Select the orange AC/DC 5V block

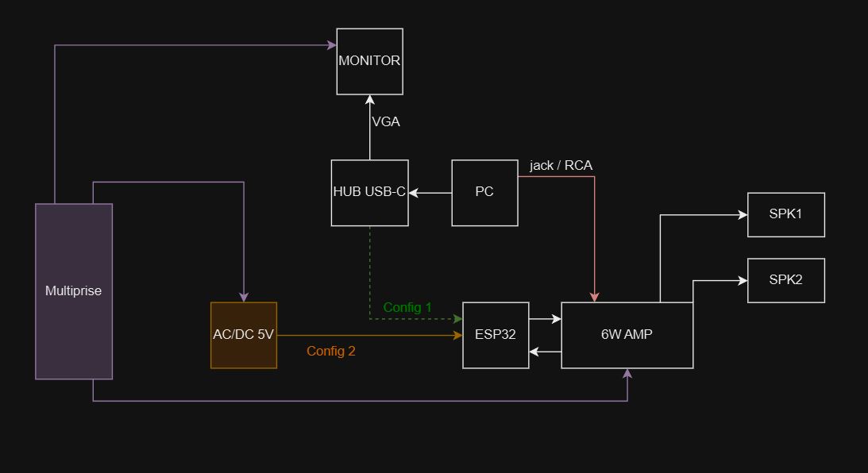pos(243,335)
